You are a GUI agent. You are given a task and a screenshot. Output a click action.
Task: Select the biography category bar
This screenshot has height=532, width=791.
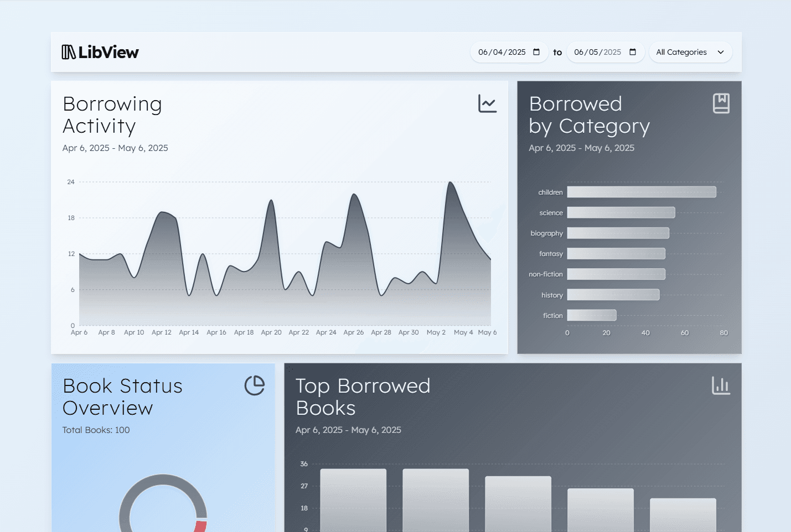[618, 233]
